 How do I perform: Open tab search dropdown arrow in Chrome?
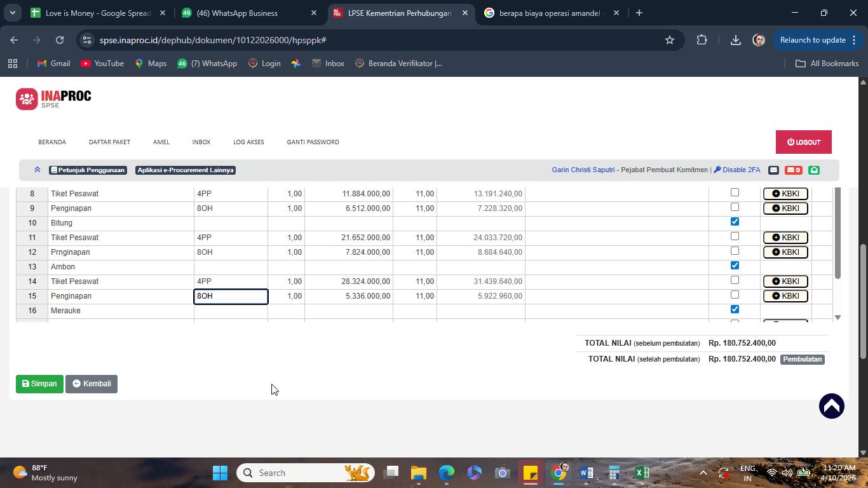[x=12, y=13]
